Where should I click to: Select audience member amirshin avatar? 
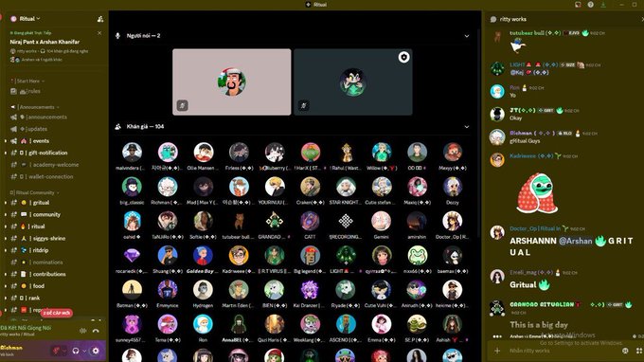[x=417, y=222]
